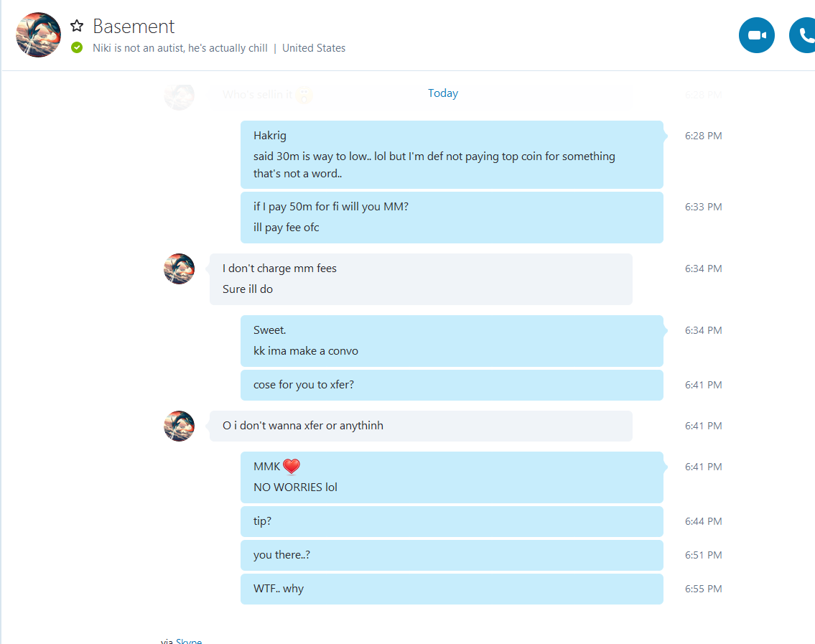This screenshot has width=815, height=644.
Task: Click the 6:55 PM timestamp
Action: 703,589
